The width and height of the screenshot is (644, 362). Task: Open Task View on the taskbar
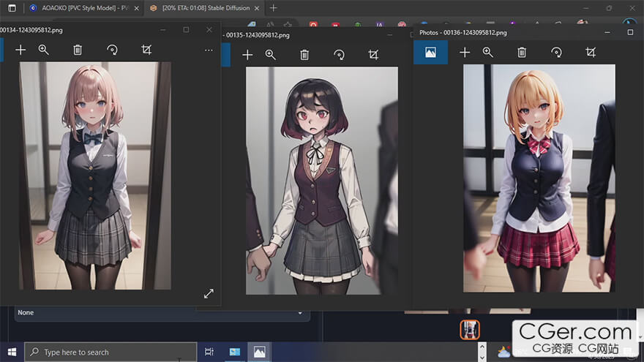click(x=209, y=352)
